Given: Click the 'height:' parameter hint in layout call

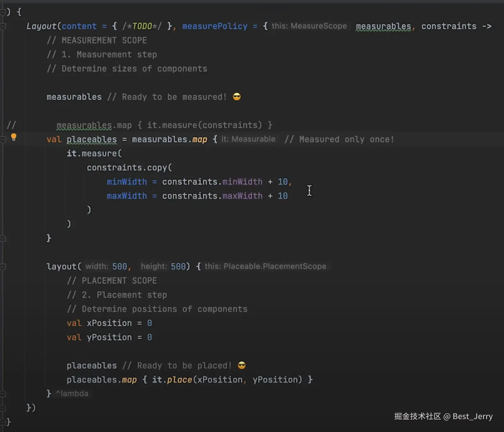Looking at the screenshot, I should click(x=154, y=266).
